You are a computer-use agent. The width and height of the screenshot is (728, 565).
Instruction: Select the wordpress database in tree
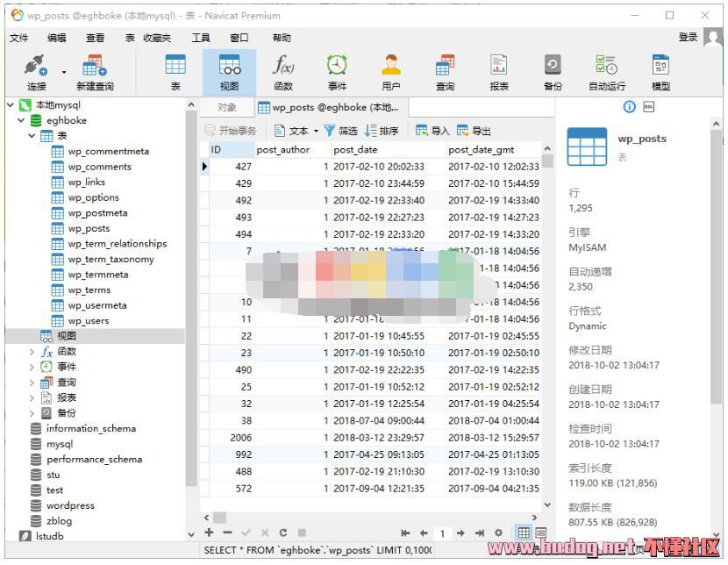70,505
